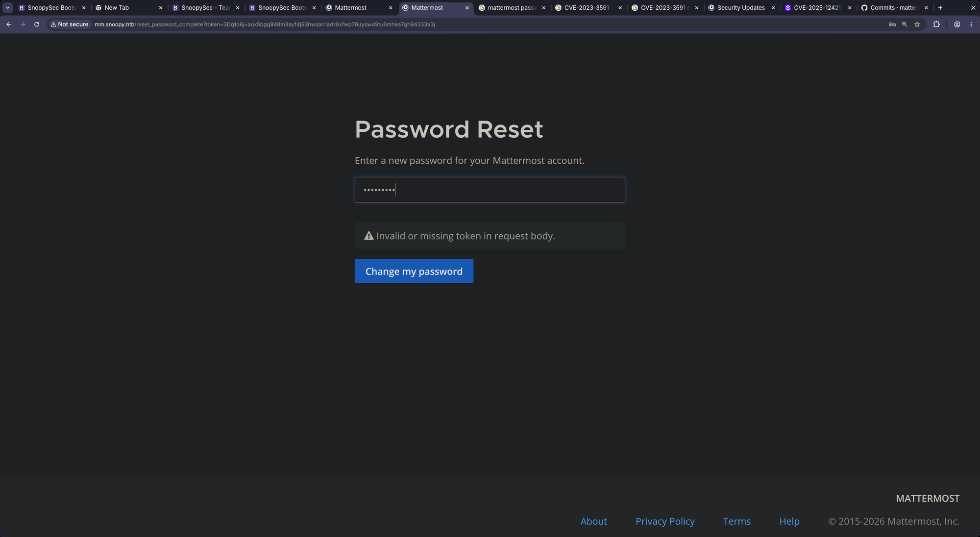Image resolution: width=980 pixels, height=537 pixels.
Task: Click the first CVE-2023-3591 tab
Action: tap(588, 8)
